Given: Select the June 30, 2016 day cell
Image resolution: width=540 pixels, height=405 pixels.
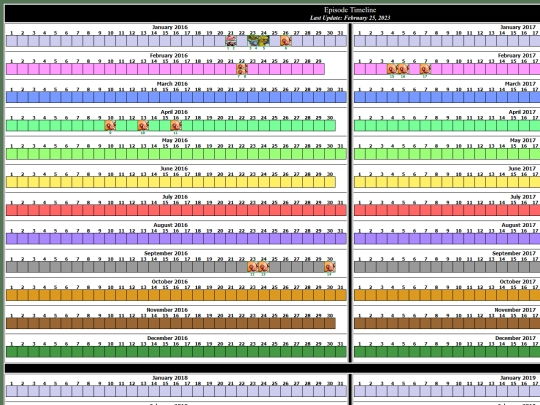Looking at the screenshot, I should tap(330, 182).
